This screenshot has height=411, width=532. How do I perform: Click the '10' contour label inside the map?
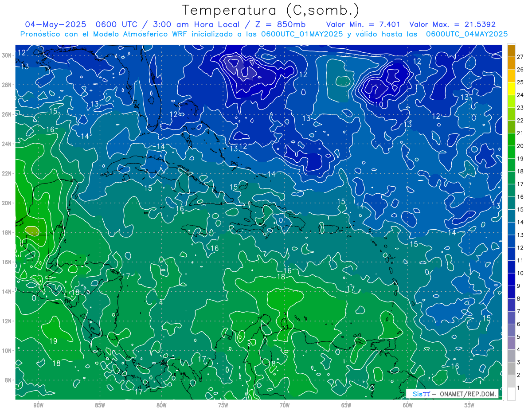coord(379,105)
